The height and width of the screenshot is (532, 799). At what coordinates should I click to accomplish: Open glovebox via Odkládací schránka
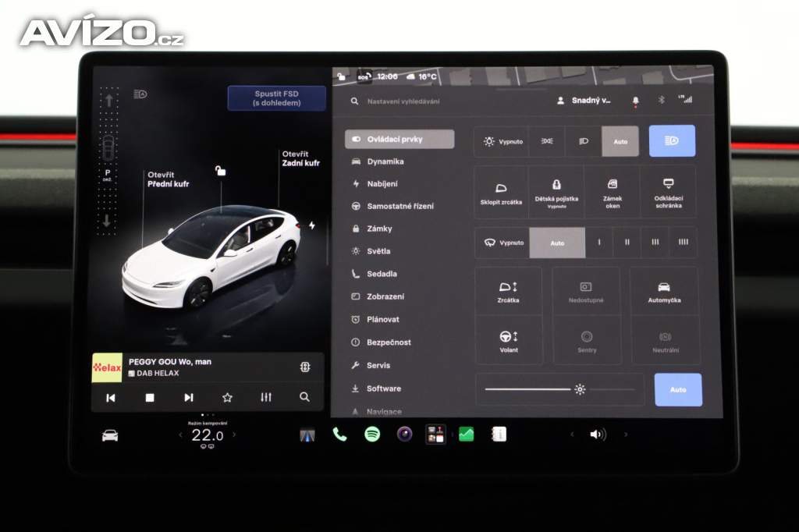tap(669, 192)
